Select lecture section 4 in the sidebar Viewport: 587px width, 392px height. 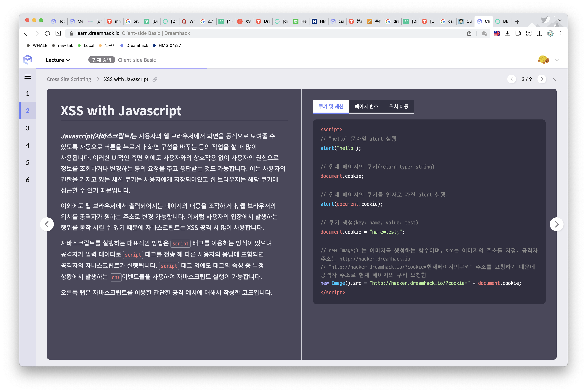tap(28, 145)
